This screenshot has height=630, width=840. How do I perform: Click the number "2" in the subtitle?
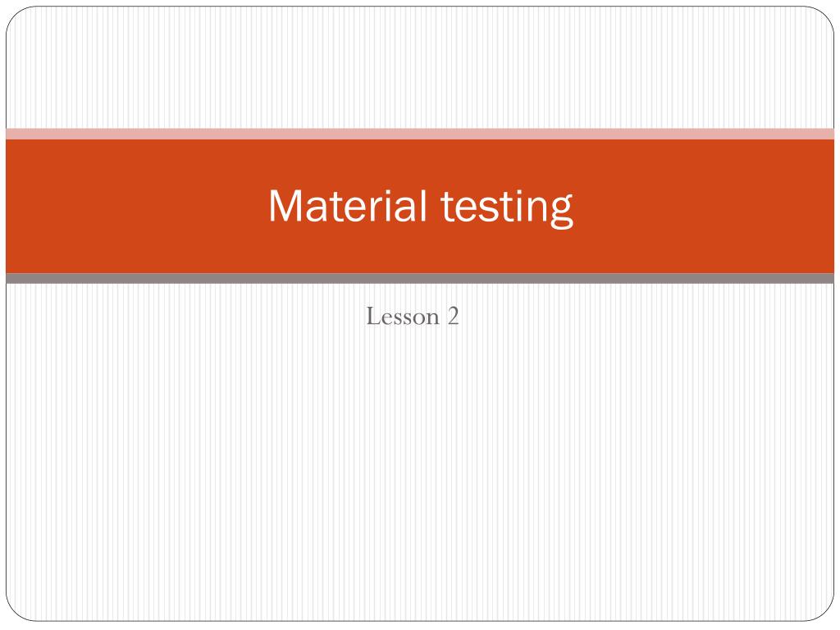[x=453, y=316]
